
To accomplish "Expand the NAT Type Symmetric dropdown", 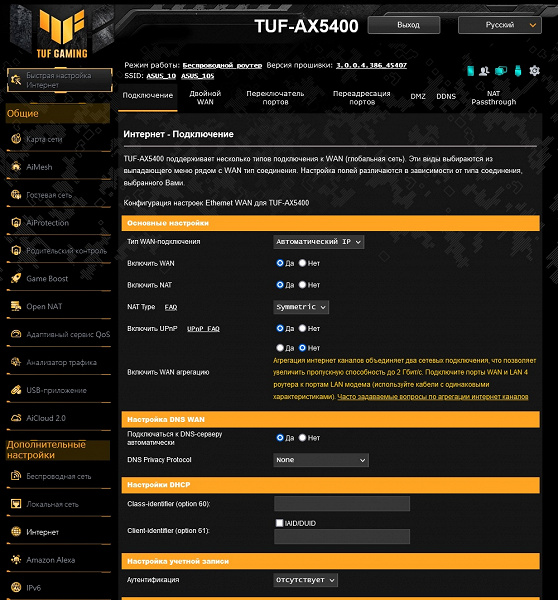I will (301, 307).
